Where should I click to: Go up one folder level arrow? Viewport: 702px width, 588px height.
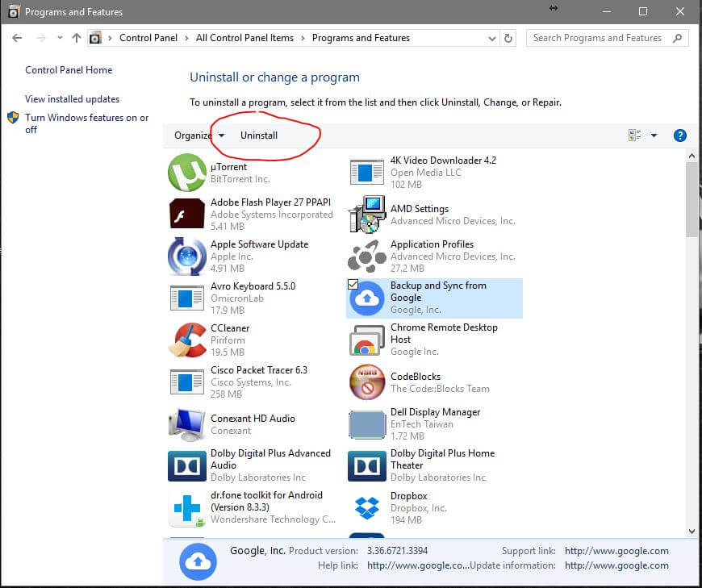coord(77,38)
